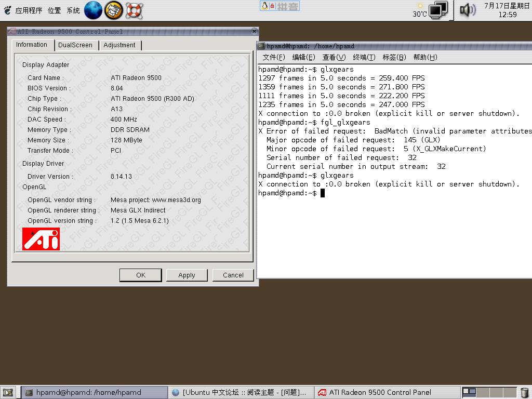532x399 pixels.
Task: Open the terminal's 终端(T) menu
Action: (x=364, y=57)
